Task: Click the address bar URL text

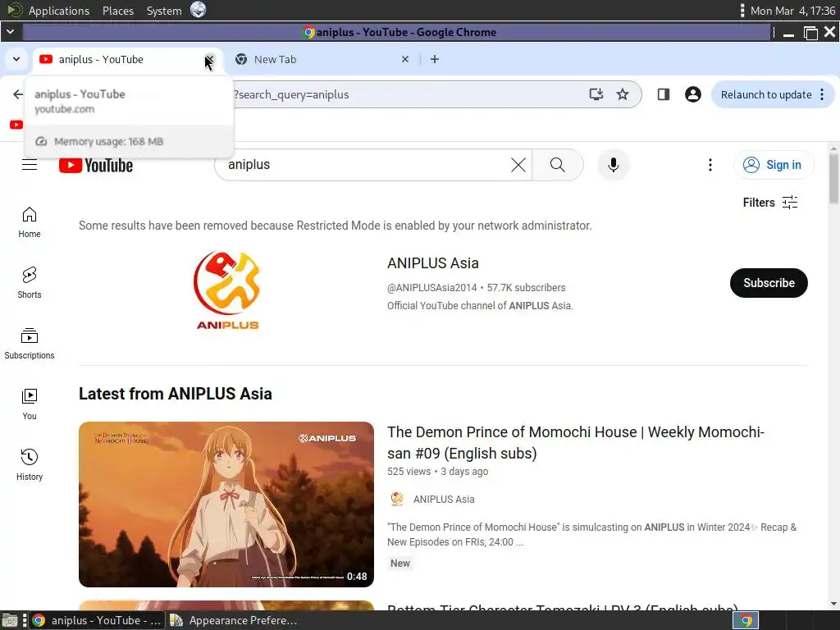Action: tap(292, 95)
